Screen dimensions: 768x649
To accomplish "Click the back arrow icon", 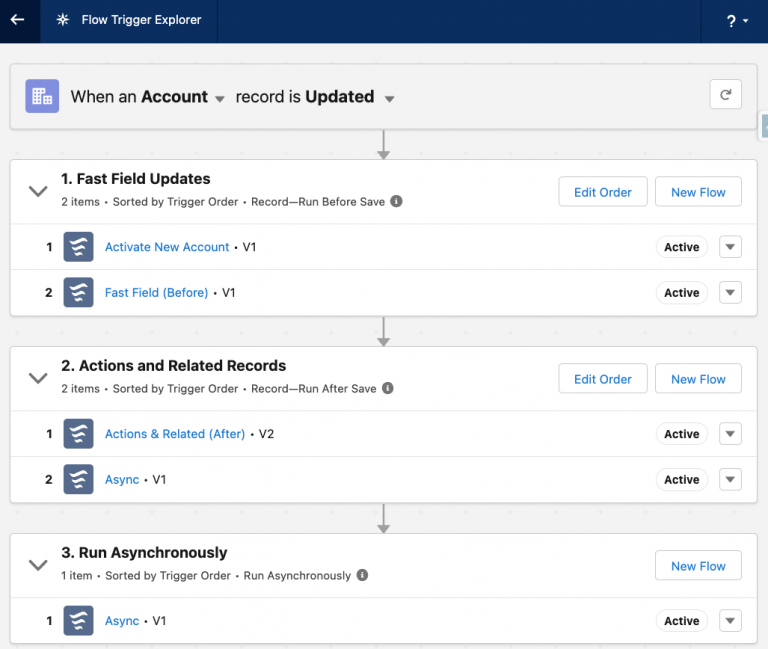I will click(x=18, y=20).
